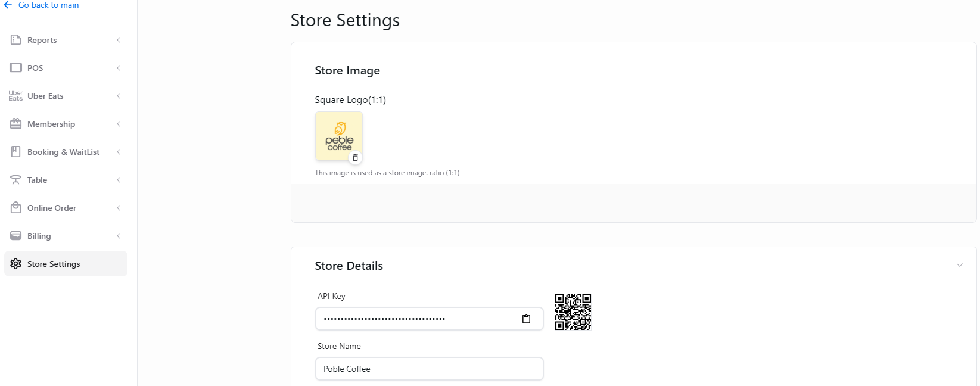
Task: Click the API Key password field
Action: [x=429, y=319]
